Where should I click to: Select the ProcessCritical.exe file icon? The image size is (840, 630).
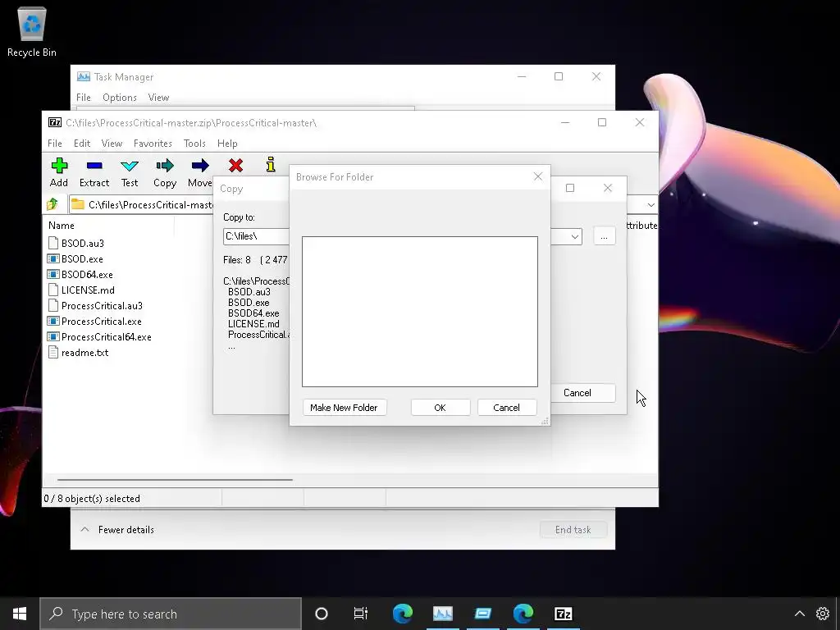53,322
